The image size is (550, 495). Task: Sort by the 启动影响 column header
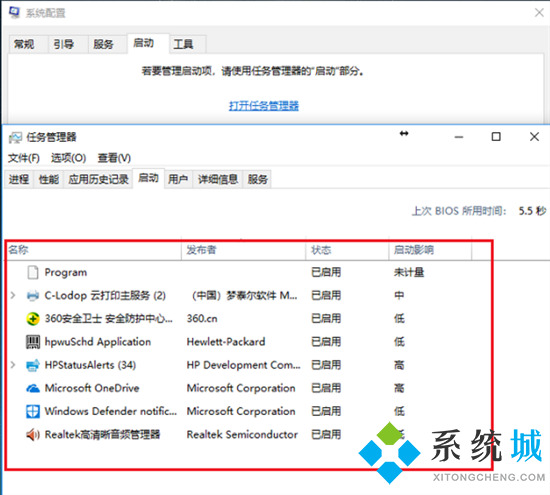tap(430, 250)
